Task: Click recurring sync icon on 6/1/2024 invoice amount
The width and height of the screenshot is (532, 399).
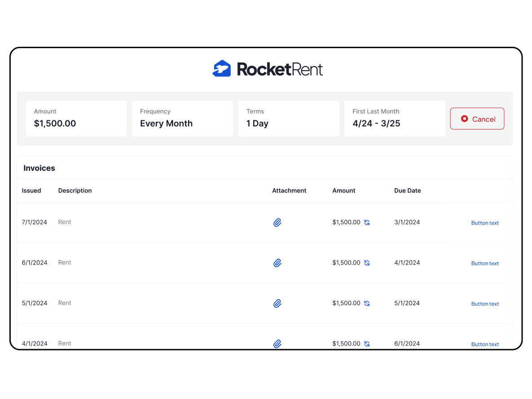Action: point(367,263)
